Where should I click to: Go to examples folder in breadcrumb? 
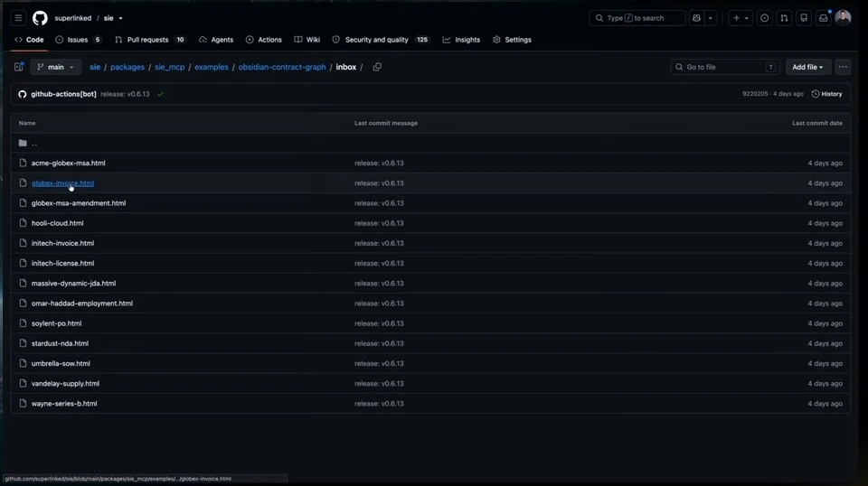212,67
